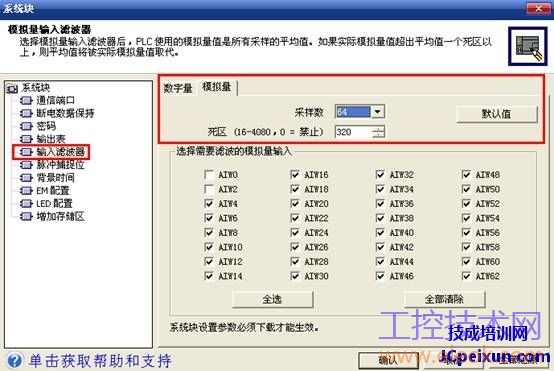554x371 pixels.
Task: Click the system block picture icon at top right
Action: click(x=528, y=46)
